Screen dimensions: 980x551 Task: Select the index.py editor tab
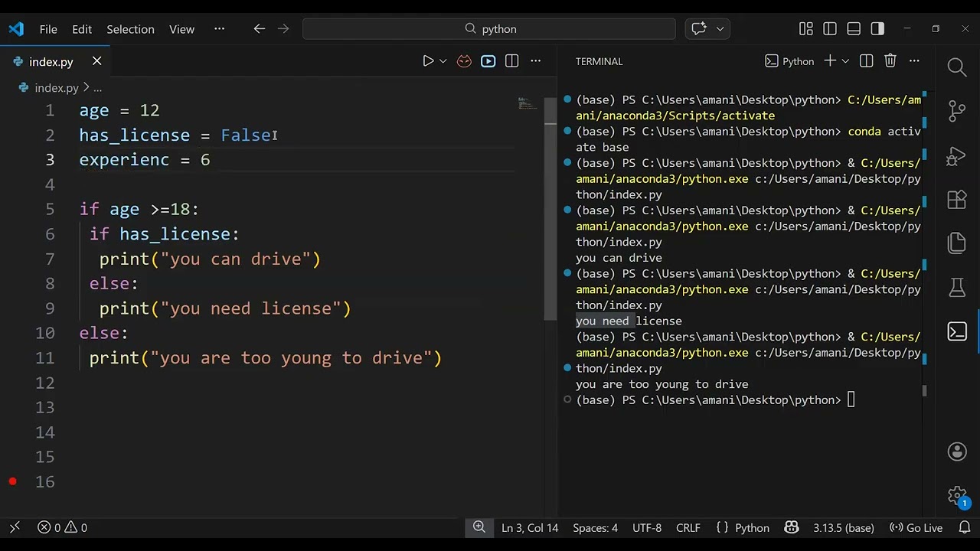coord(51,62)
